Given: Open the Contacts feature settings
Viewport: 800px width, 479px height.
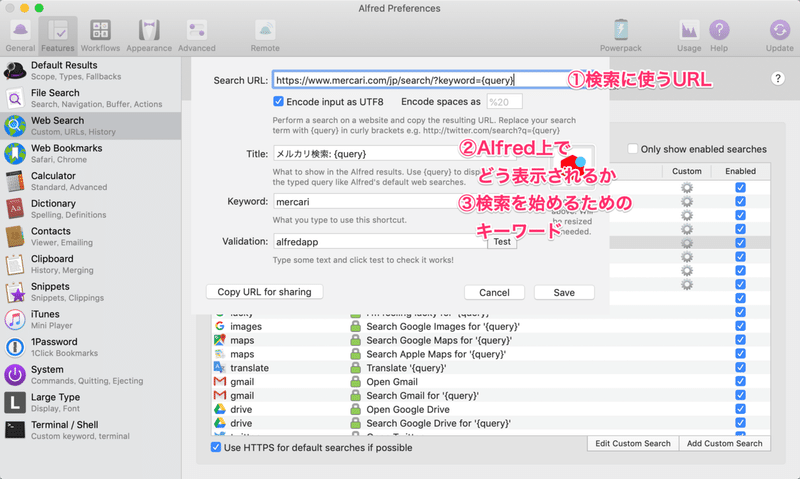Looking at the screenshot, I should point(91,236).
